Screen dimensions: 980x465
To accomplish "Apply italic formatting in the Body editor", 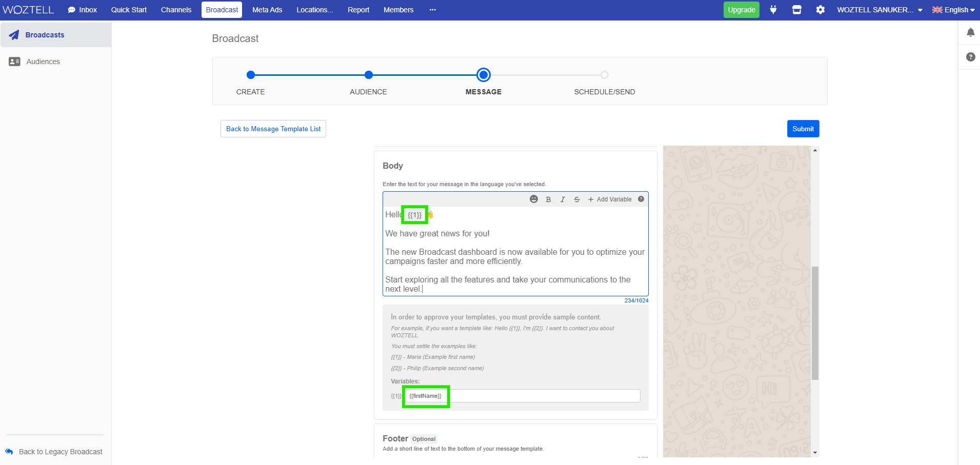I will pyautogui.click(x=563, y=199).
